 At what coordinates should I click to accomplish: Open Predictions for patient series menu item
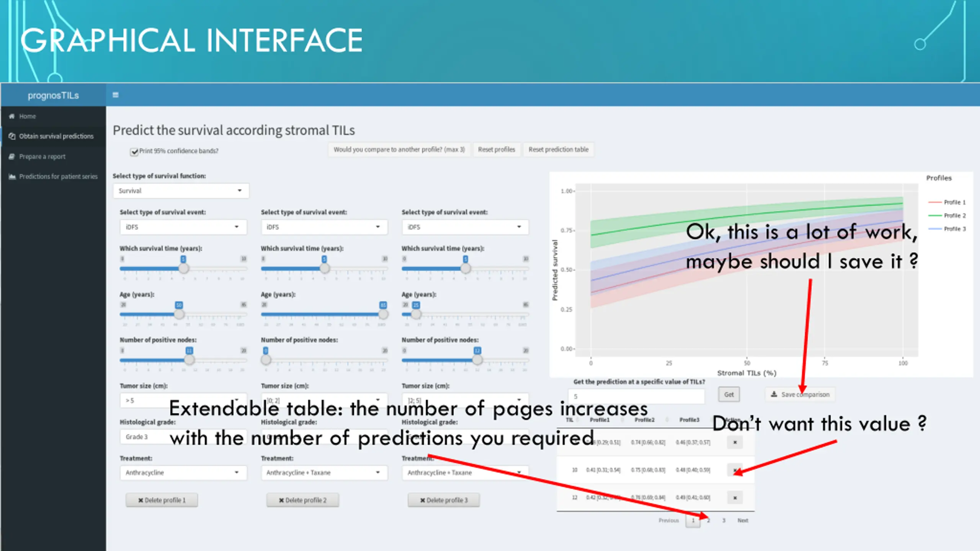pos(53,176)
